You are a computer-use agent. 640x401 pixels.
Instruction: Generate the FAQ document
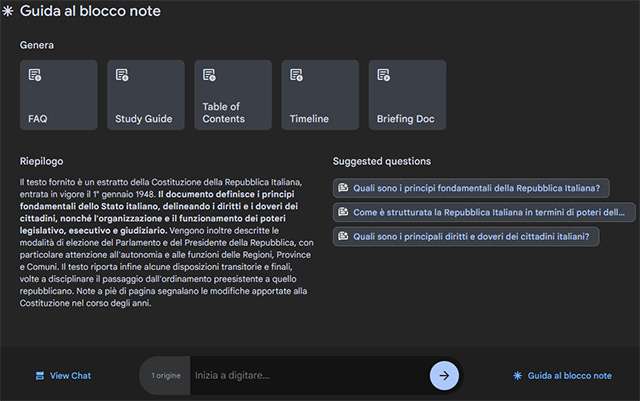pyautogui.click(x=59, y=95)
